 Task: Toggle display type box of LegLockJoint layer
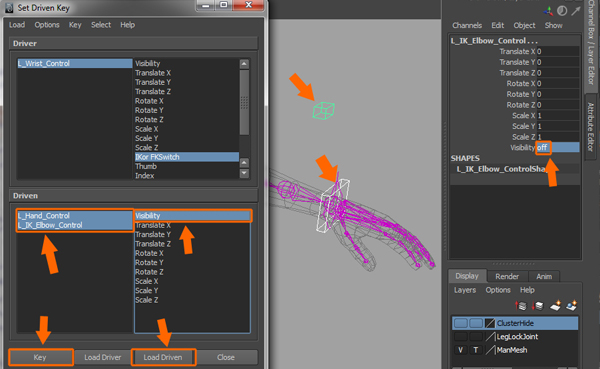click(476, 336)
